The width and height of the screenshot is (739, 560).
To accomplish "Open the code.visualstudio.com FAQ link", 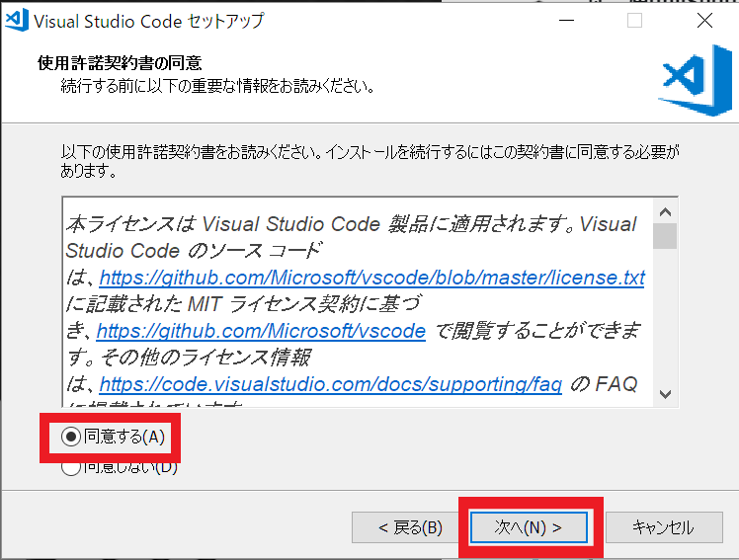I will point(330,384).
